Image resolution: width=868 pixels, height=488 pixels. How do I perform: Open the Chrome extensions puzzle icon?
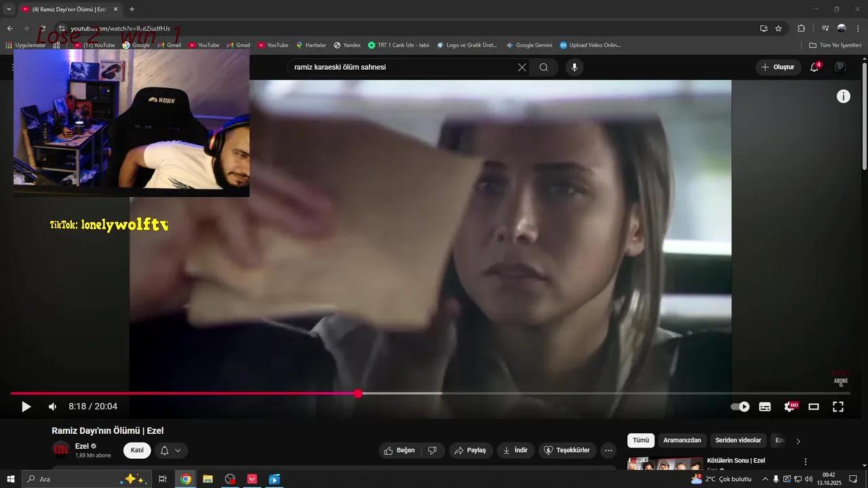801,28
